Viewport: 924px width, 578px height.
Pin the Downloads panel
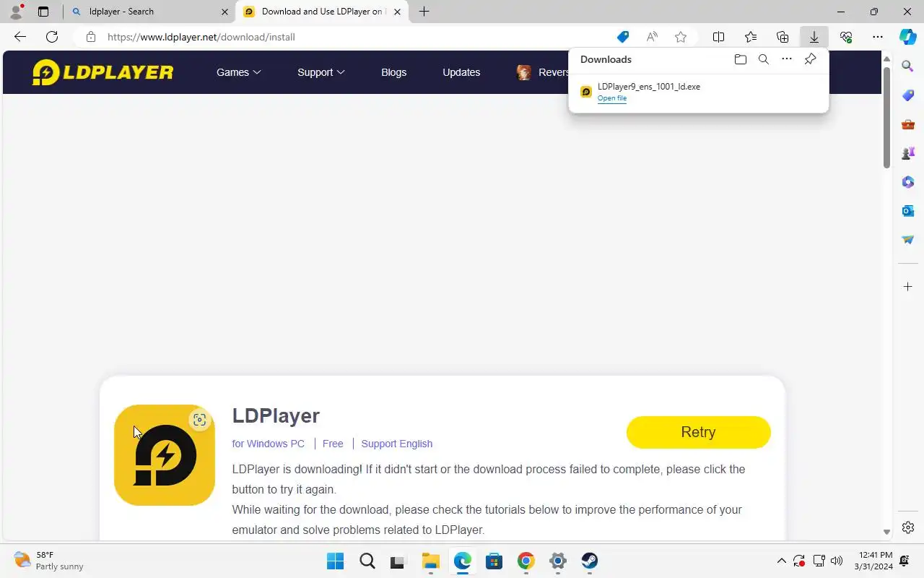810,59
